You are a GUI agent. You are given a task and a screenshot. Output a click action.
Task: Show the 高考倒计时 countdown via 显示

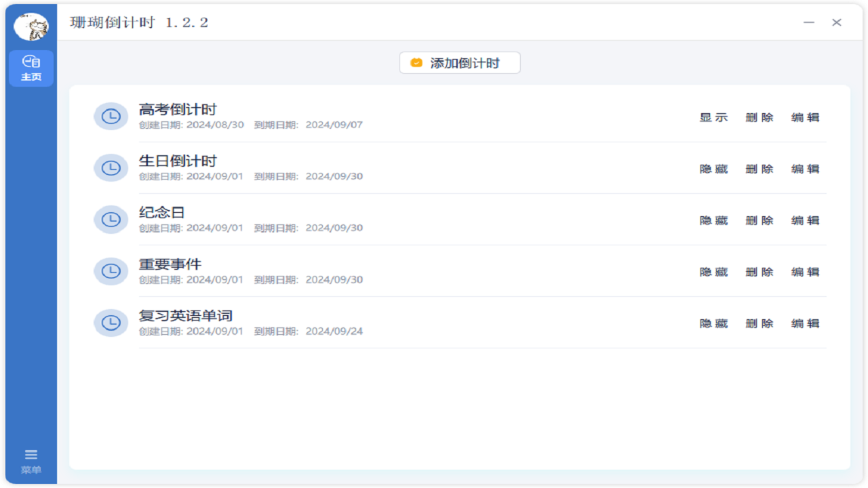[713, 117]
